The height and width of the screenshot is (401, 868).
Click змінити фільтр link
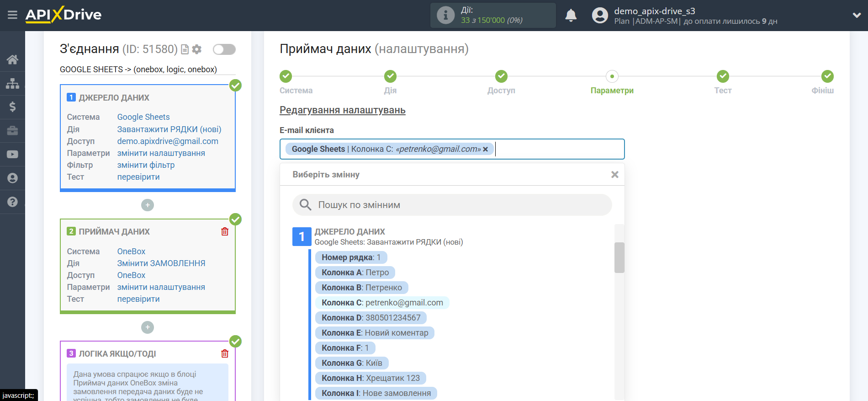point(146,165)
